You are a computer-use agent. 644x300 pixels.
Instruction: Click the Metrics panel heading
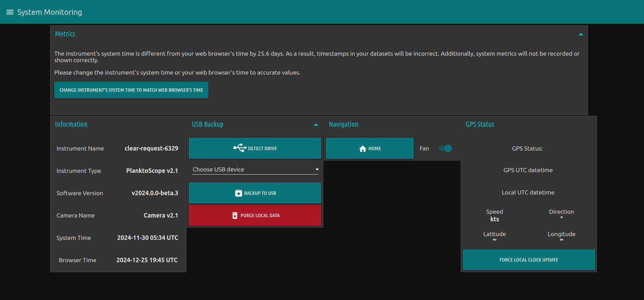65,34
